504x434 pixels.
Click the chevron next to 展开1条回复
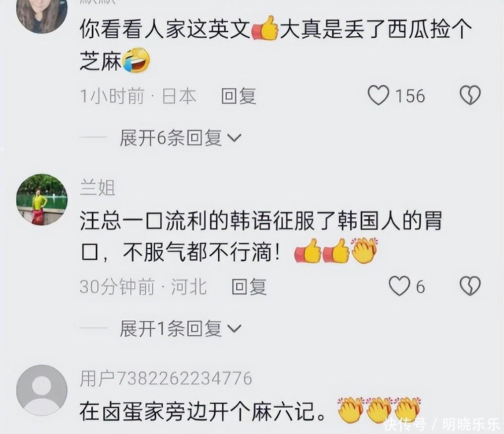(234, 329)
